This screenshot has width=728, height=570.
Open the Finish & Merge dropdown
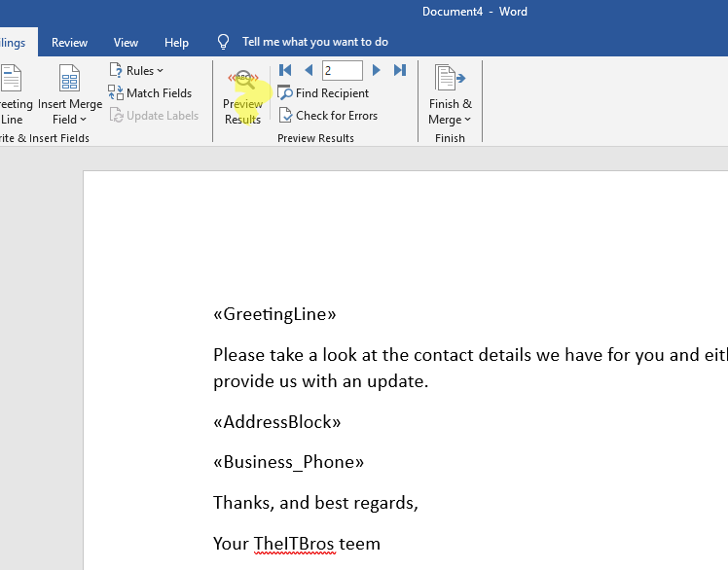[450, 95]
